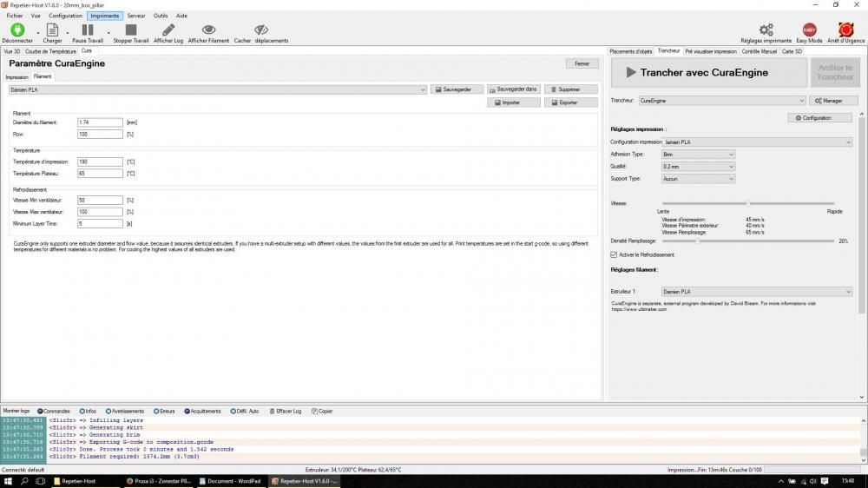Adjust Vitesse slider handle
Viewport: 868px width, 488px height.
[x=747, y=203]
